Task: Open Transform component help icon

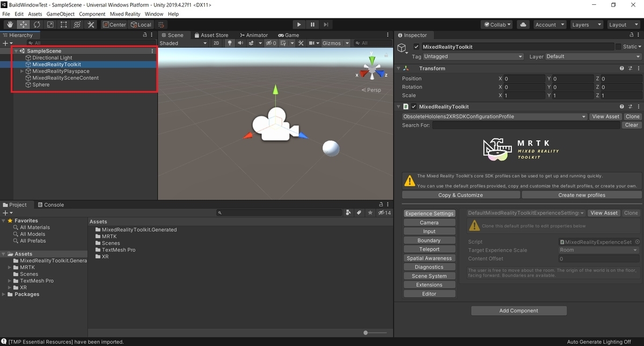Action: pos(622,68)
